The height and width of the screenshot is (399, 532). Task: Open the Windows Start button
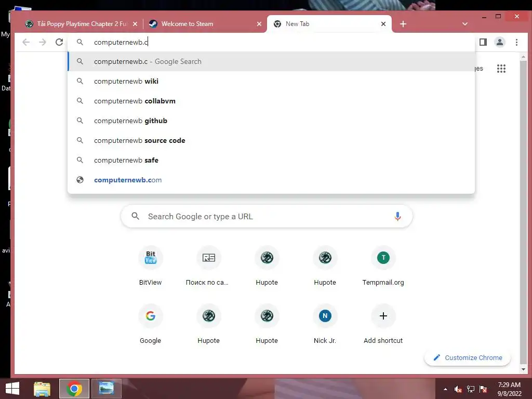point(12,389)
